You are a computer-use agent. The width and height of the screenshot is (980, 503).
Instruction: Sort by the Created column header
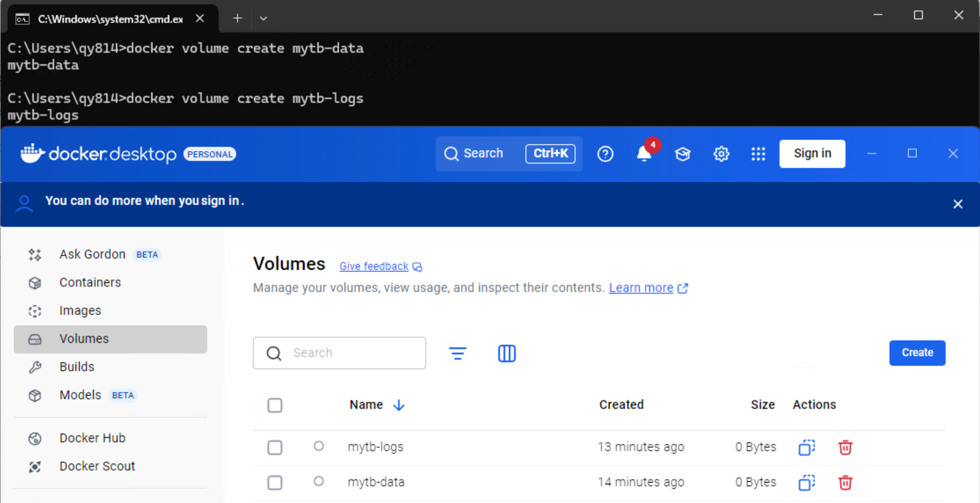pos(621,405)
